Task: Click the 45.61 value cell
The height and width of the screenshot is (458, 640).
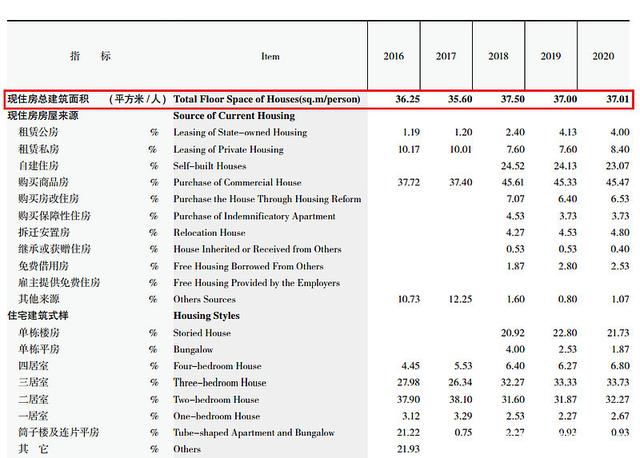Action: 514,183
